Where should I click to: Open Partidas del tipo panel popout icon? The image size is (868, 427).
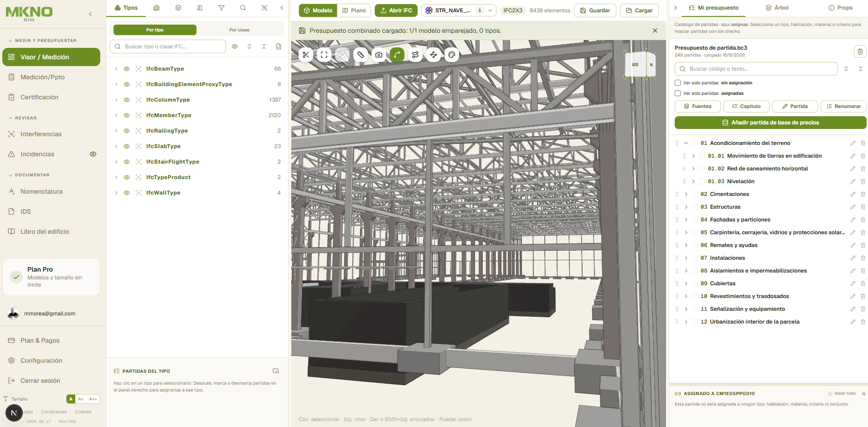276,371
